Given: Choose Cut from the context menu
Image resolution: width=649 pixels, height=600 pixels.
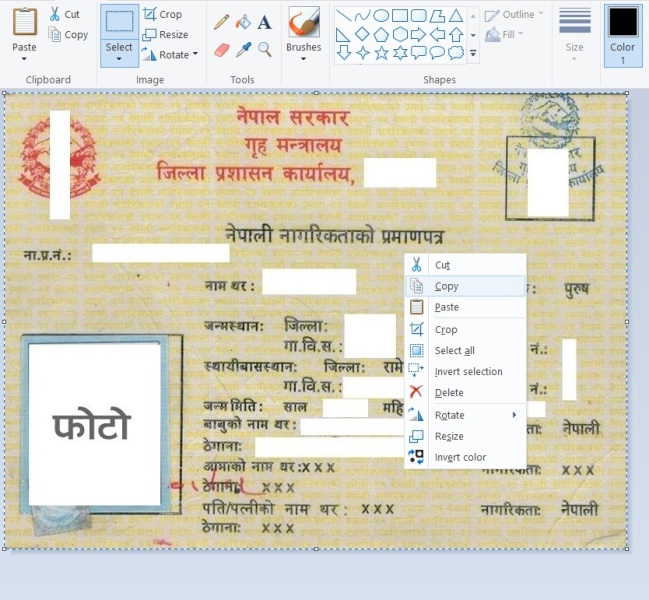Looking at the screenshot, I should [465, 265].
